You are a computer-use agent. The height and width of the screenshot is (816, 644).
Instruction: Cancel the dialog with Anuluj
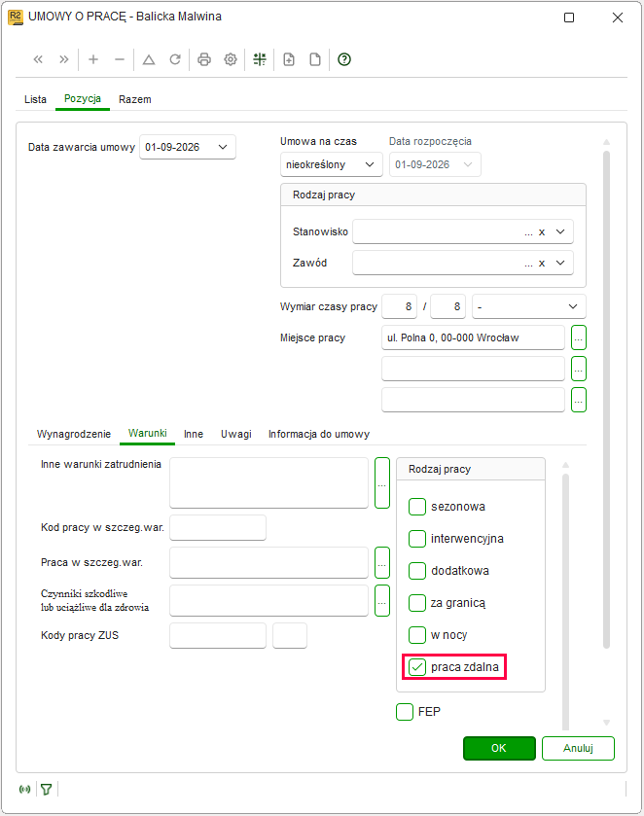click(x=578, y=748)
